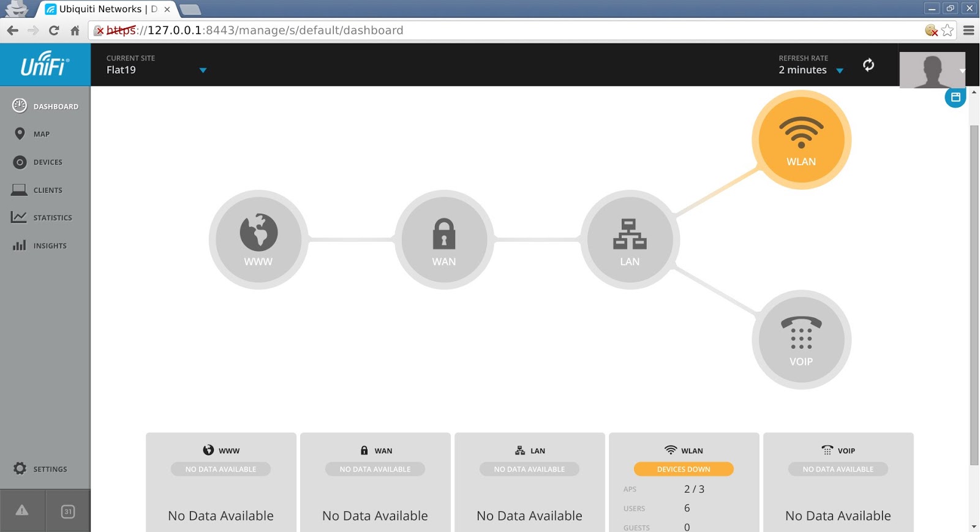
Task: Select the orange WLAN wifi node
Action: pos(801,140)
